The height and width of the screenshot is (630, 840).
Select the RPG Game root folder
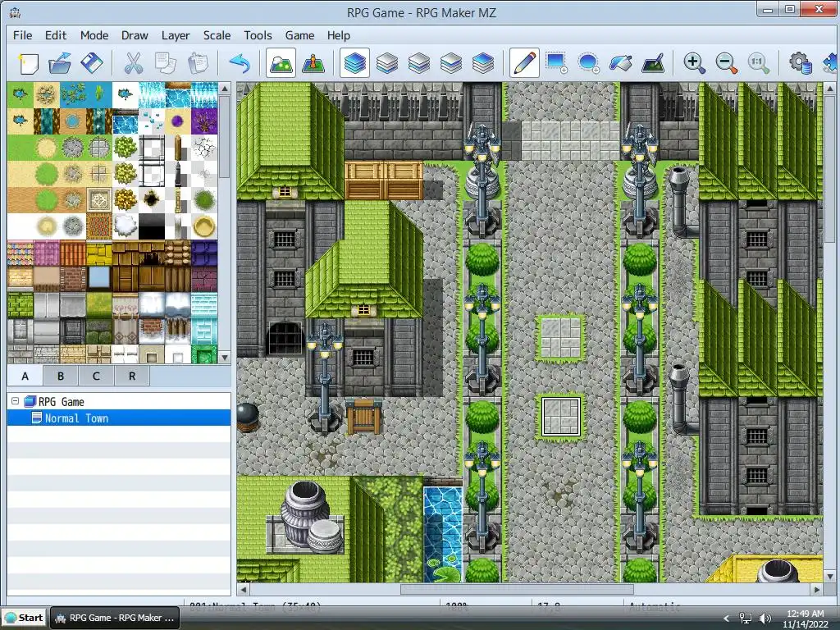(55, 401)
